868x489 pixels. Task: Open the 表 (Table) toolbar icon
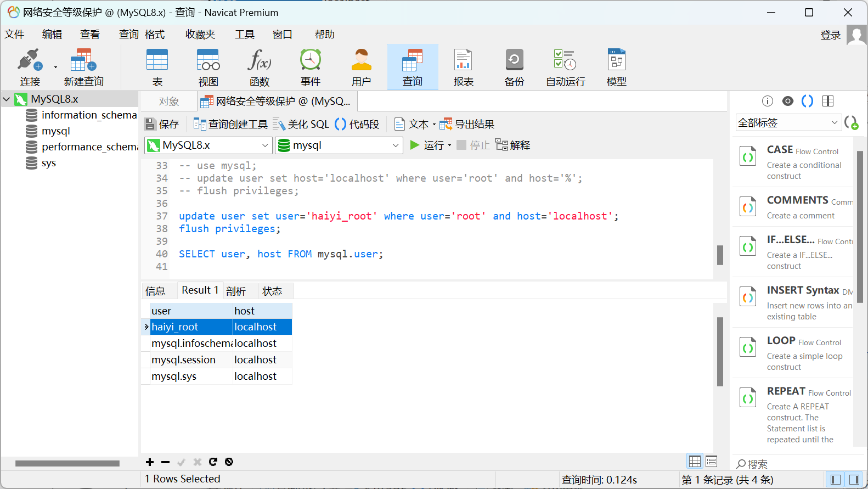point(157,67)
